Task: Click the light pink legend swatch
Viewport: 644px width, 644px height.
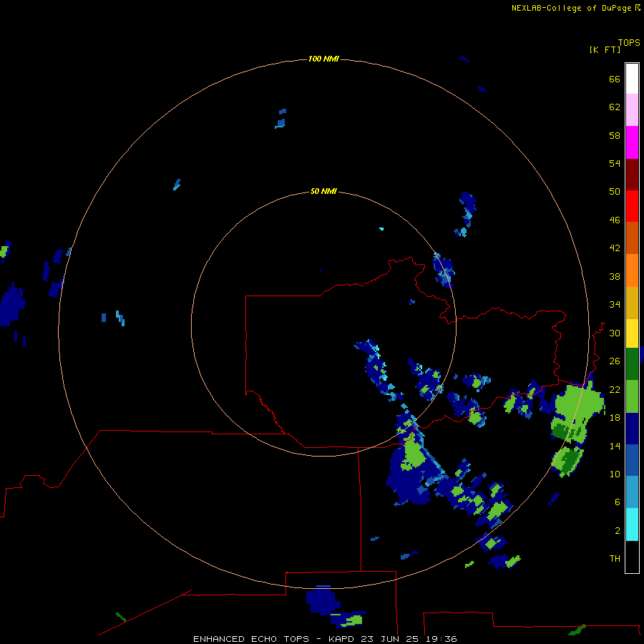Action: point(632,109)
